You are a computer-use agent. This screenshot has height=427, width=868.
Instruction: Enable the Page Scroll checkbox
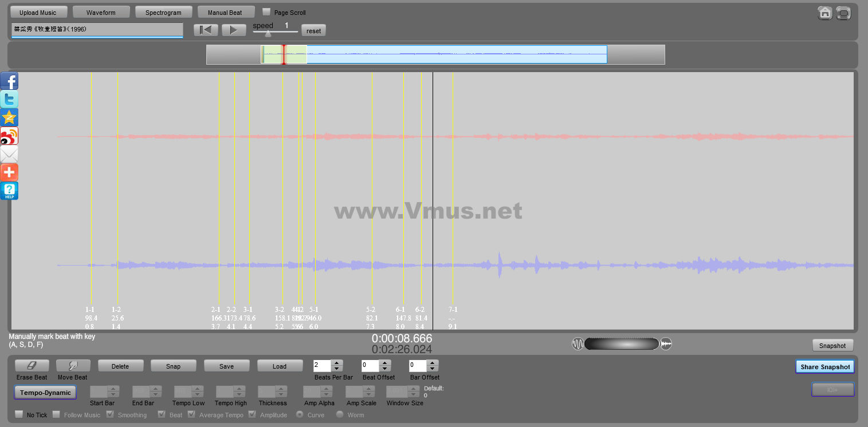(266, 12)
